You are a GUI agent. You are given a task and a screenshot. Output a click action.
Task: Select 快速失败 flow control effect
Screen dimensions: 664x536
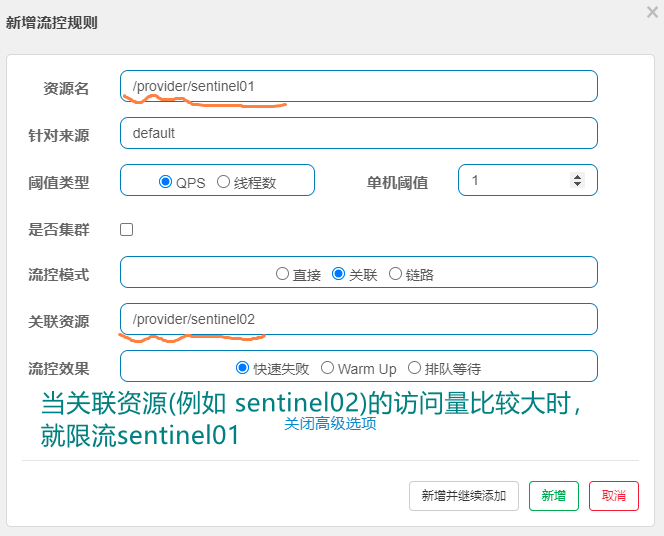coord(242,367)
